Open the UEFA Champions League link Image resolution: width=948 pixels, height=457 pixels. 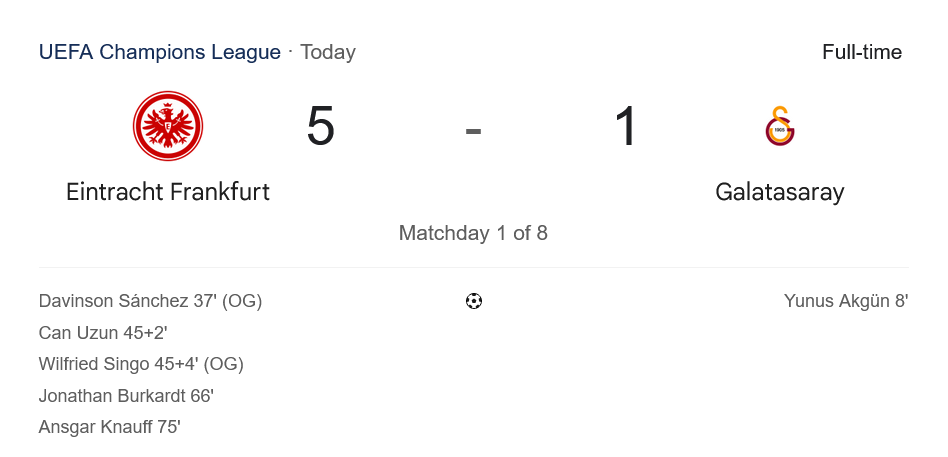(160, 52)
